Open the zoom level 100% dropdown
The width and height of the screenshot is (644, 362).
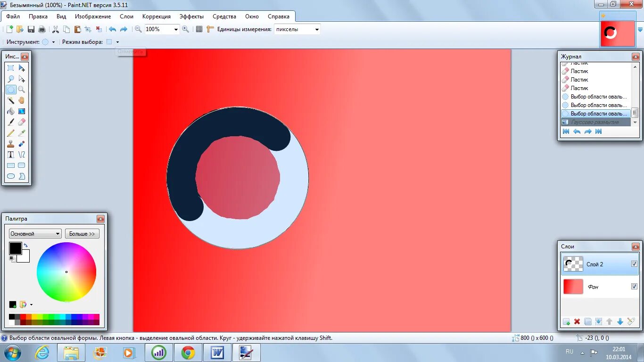pos(176,29)
